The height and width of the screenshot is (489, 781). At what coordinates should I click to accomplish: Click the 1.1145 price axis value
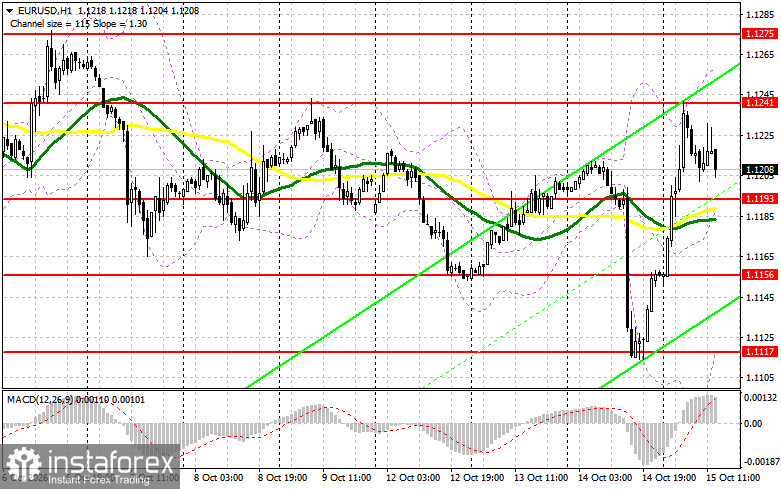[760, 298]
